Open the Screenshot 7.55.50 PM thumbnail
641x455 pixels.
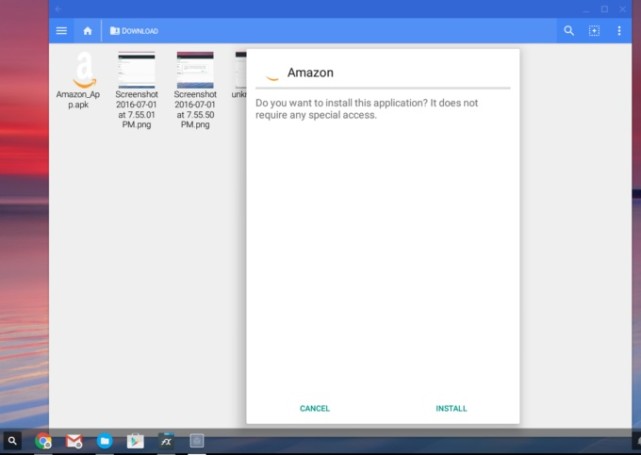pyautogui.click(x=195, y=70)
